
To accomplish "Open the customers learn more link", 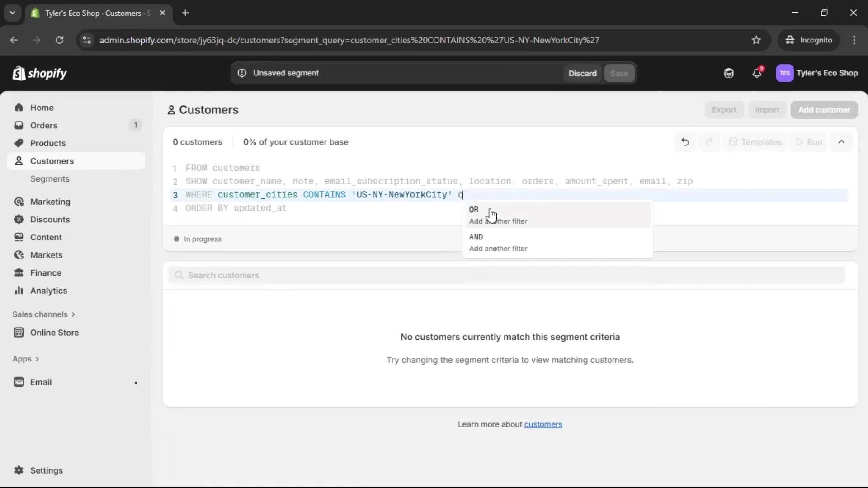I will point(543,424).
